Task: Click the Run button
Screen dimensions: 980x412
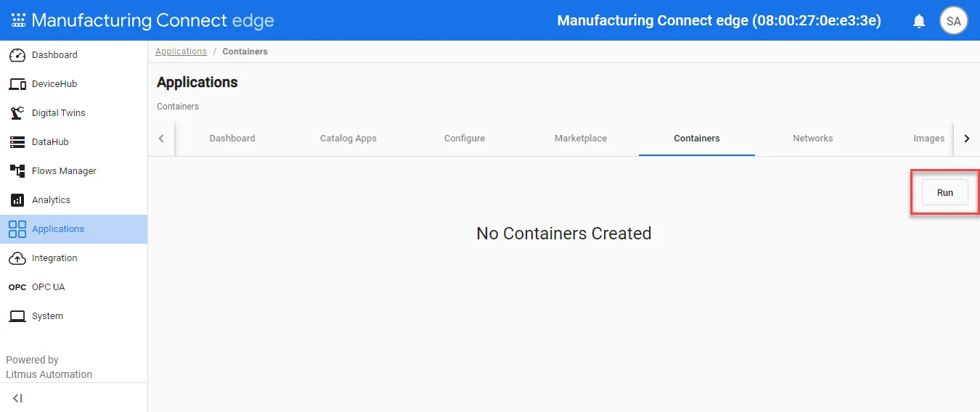Action: coord(945,193)
